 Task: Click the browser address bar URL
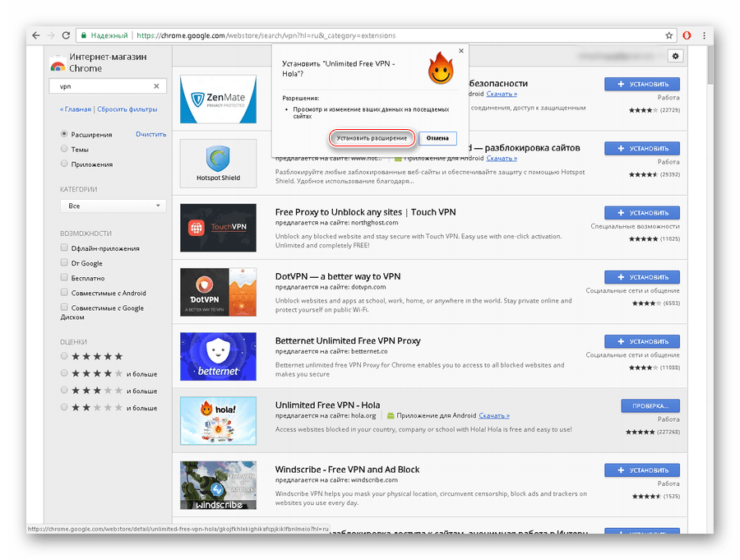[x=266, y=35]
